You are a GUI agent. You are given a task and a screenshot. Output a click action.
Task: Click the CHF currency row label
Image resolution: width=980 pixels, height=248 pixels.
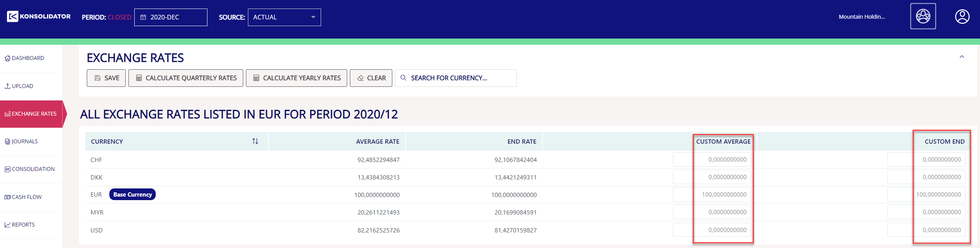(96, 160)
